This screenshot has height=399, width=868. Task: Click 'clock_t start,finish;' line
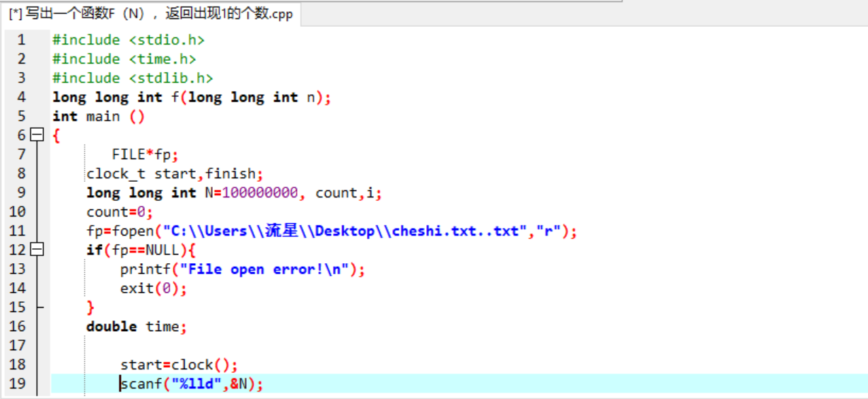pyautogui.click(x=175, y=173)
